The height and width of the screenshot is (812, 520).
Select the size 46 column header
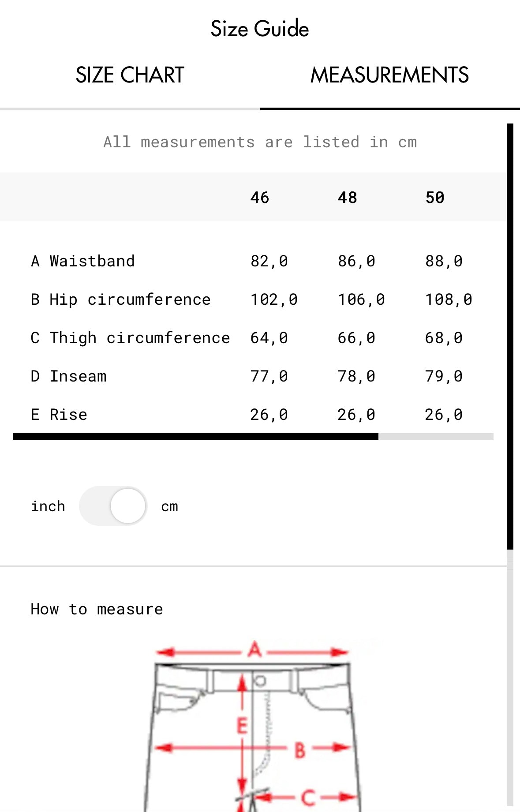pos(260,197)
